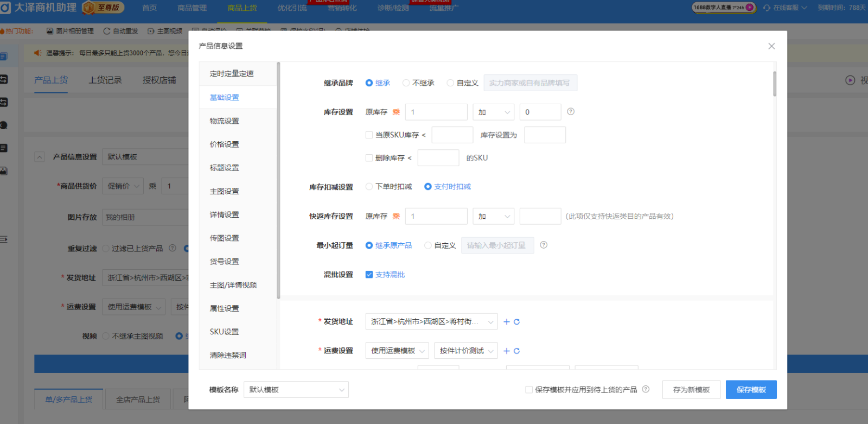Click the picture icon in the left sidebar

4,171
